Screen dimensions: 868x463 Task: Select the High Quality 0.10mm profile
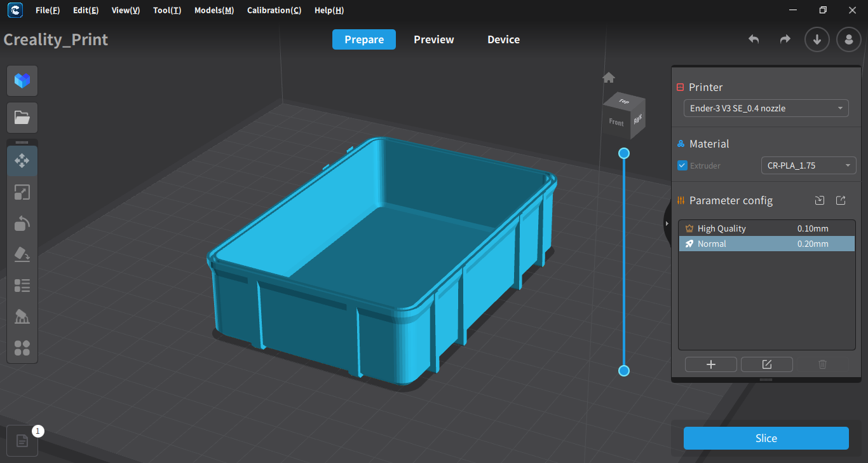pos(767,228)
